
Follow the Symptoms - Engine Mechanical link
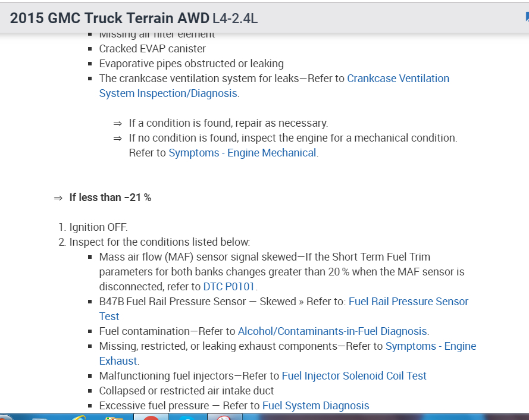(242, 153)
